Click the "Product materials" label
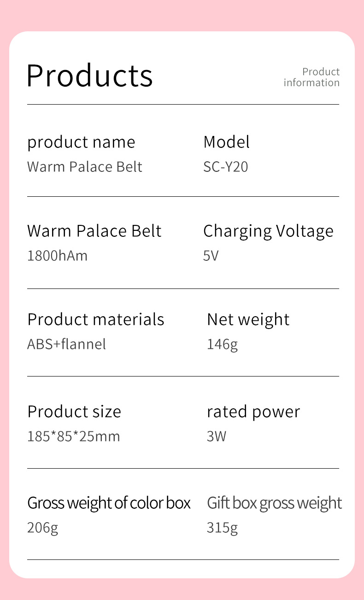Image resolution: width=364 pixels, height=600 pixels. pyautogui.click(x=96, y=319)
